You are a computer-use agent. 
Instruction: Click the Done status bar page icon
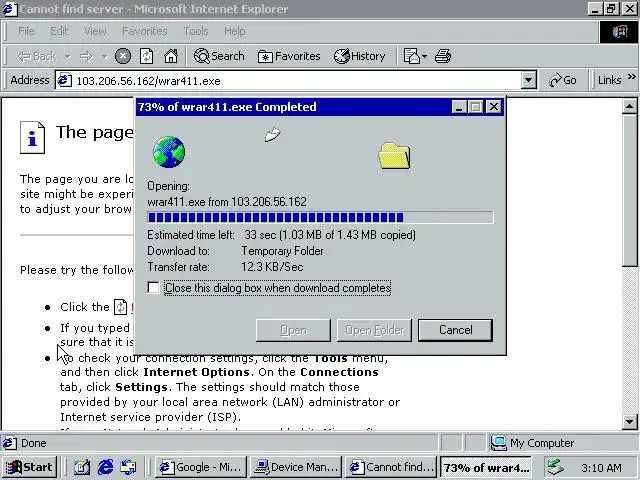pos(10,443)
